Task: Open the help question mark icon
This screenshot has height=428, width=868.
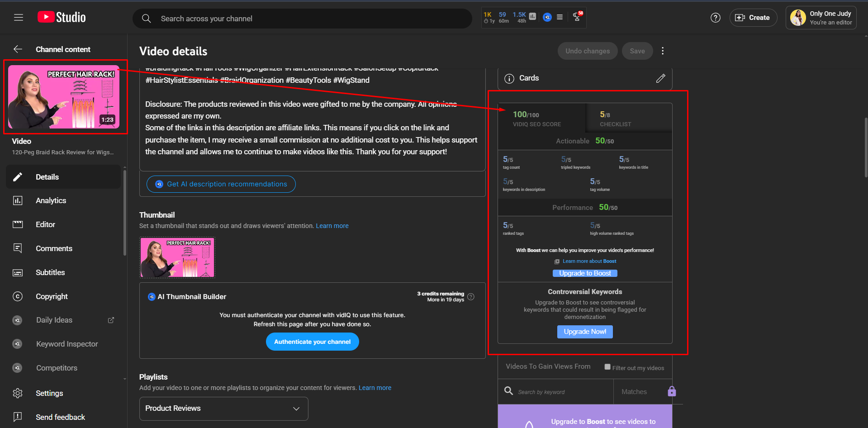Action: [x=716, y=18]
